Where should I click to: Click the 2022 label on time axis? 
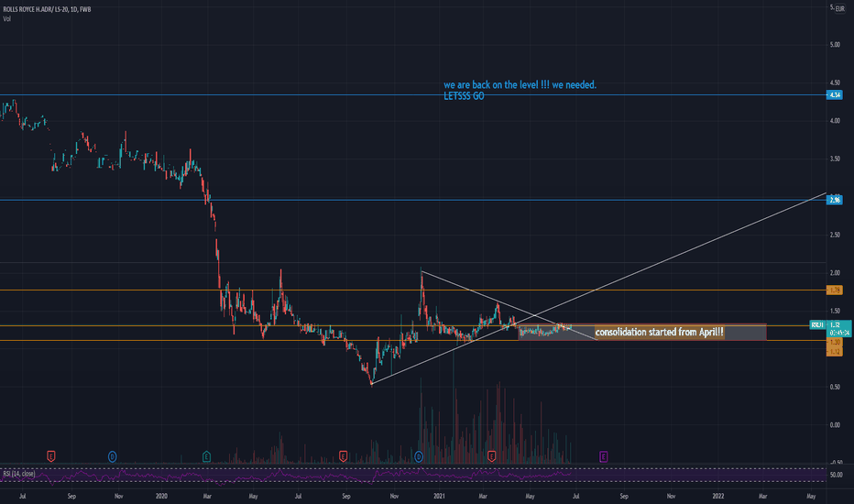pyautogui.click(x=718, y=497)
